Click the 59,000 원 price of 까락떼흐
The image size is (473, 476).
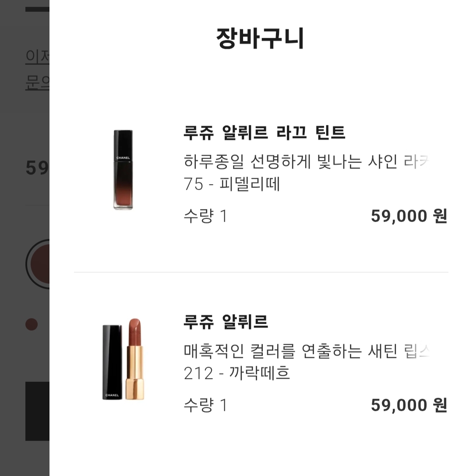point(409,405)
